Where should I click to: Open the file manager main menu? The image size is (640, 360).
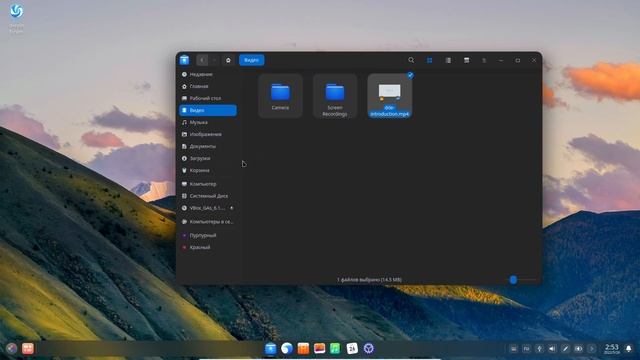click(x=484, y=60)
